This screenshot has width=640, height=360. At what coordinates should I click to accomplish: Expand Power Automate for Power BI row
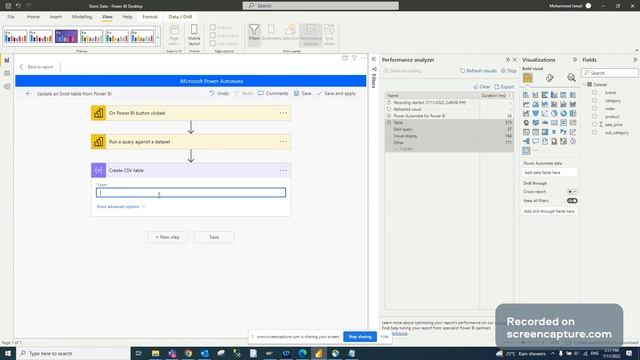tap(389, 116)
